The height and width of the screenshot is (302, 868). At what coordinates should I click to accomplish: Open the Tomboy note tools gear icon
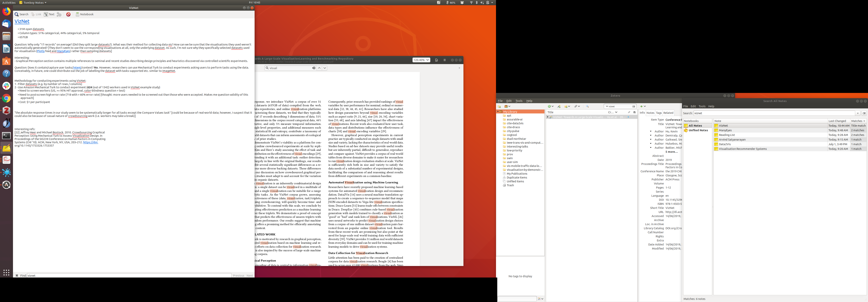click(59, 15)
